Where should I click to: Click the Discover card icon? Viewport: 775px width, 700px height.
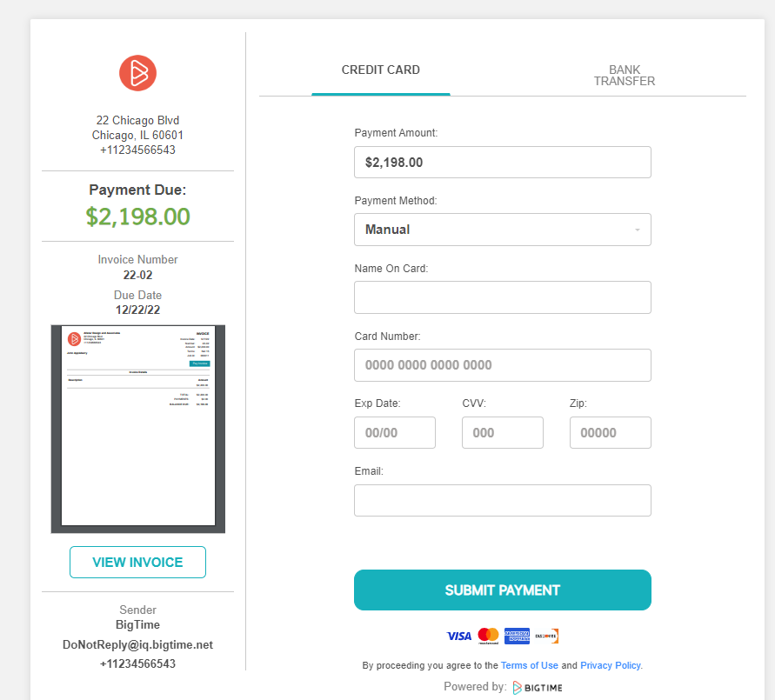(x=546, y=636)
